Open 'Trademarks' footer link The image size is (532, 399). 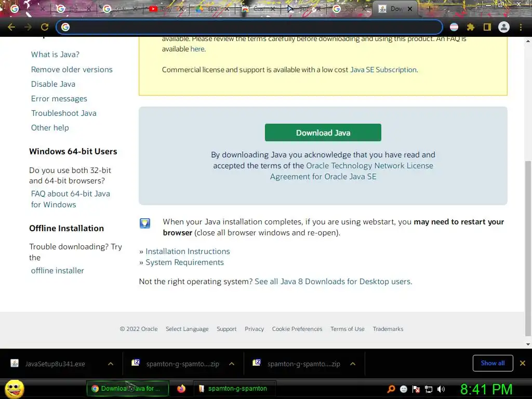[388, 329]
